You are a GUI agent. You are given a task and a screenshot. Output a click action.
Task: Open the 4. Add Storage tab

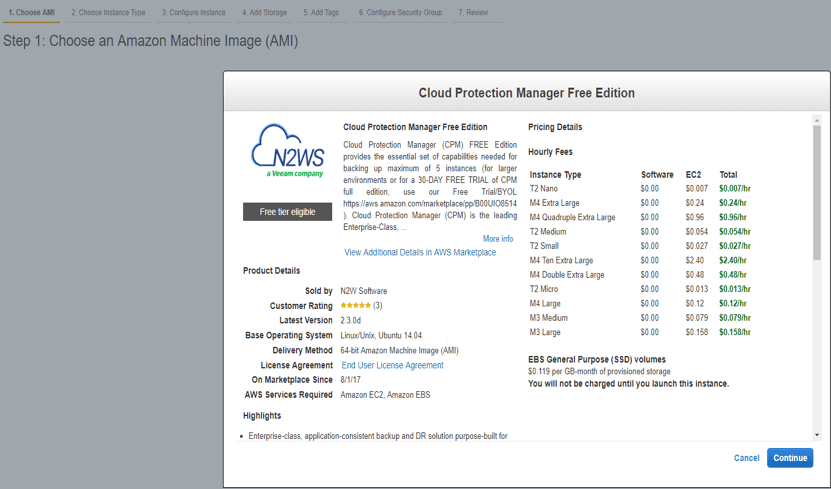pyautogui.click(x=264, y=12)
